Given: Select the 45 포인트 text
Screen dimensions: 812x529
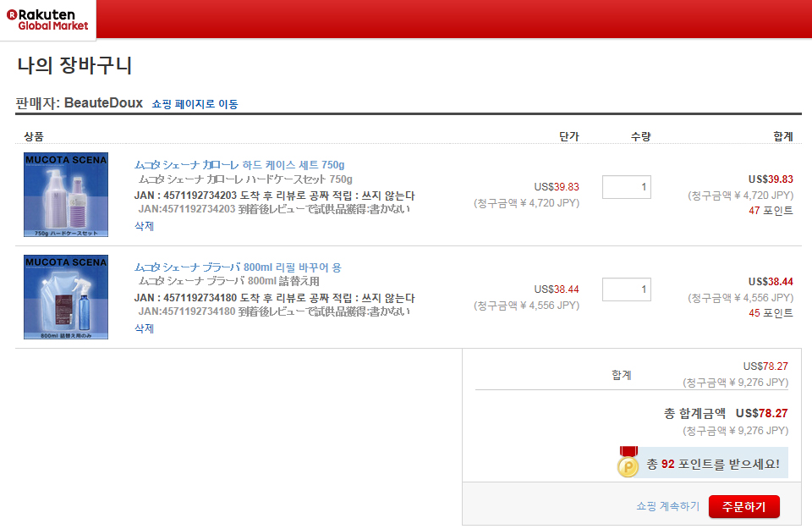Looking at the screenshot, I should (x=771, y=313).
